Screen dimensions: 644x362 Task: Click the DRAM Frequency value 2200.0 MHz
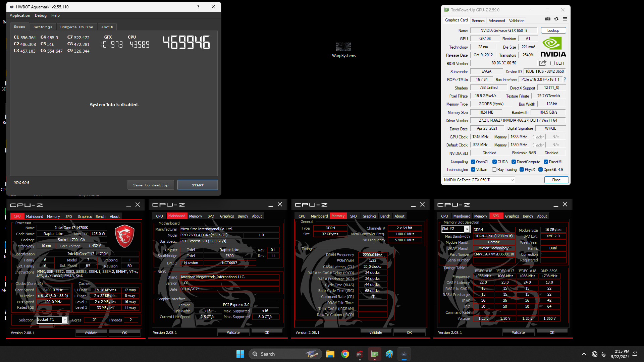tap(372, 255)
